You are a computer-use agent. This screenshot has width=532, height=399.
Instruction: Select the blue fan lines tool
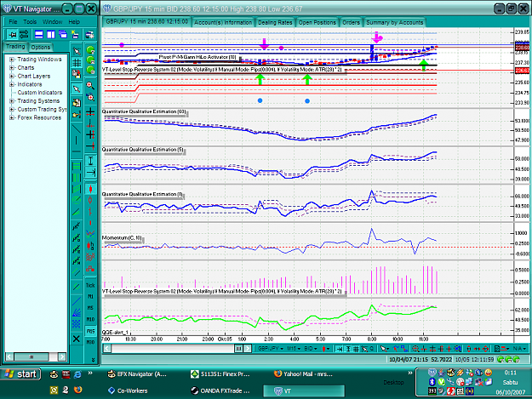pos(77,312)
